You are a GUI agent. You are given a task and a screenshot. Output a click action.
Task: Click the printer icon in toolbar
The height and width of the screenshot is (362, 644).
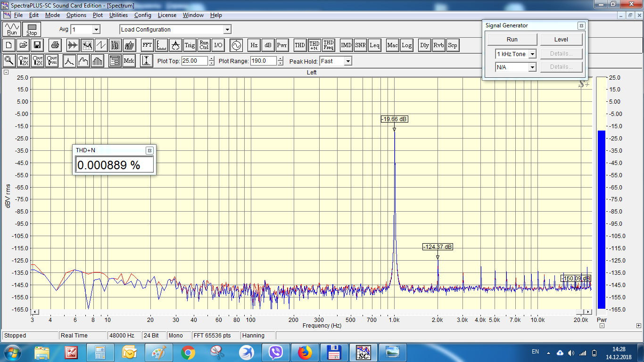[x=55, y=45]
